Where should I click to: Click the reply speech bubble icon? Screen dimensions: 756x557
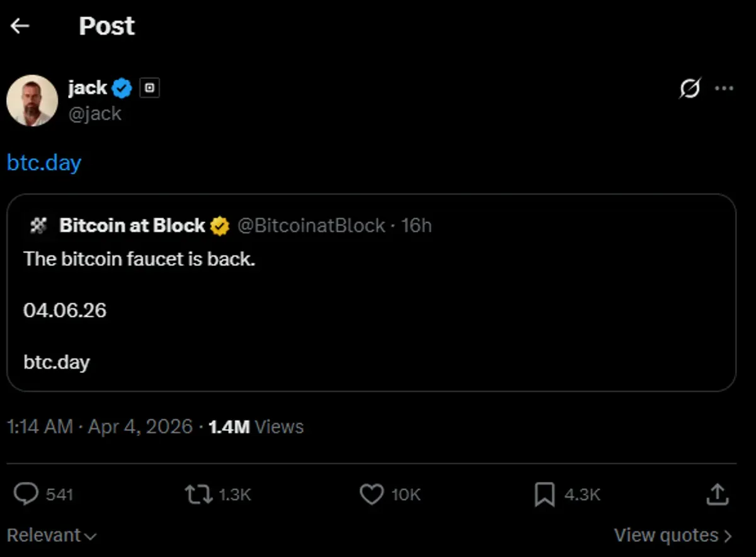tap(26, 494)
